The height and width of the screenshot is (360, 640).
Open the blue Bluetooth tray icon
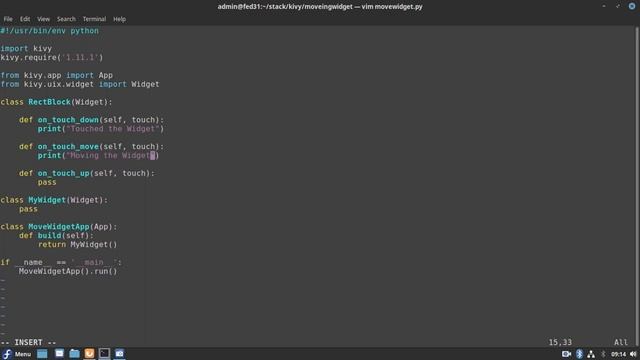579,354
